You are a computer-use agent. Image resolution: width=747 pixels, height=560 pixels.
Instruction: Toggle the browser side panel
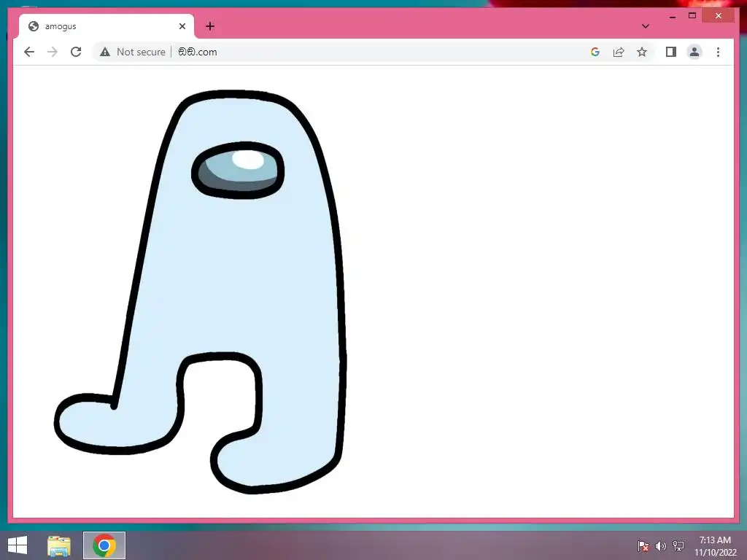click(671, 52)
